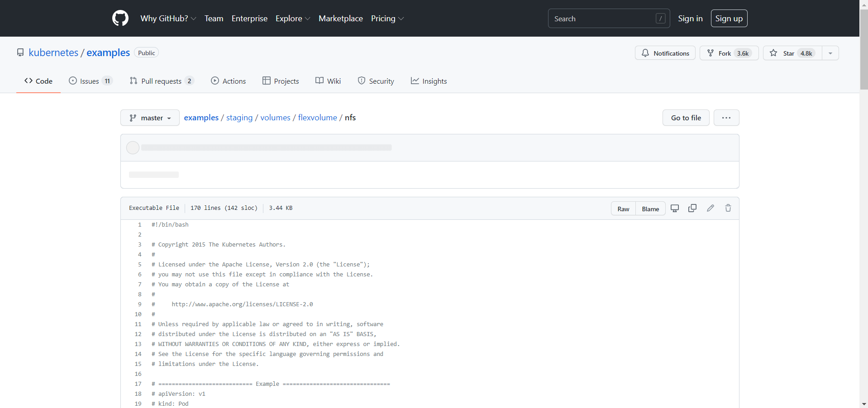Click the star count 4.8k
Viewport: 868px width, 408px height.
[806, 53]
